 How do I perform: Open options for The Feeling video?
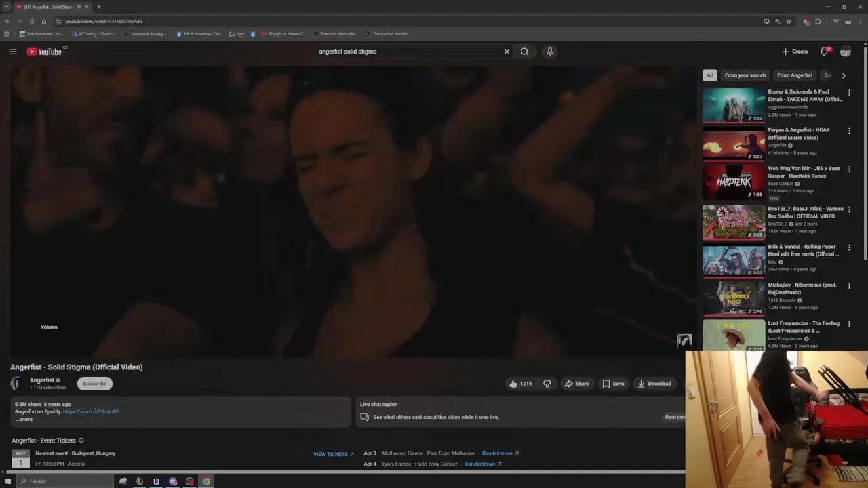pos(849,325)
